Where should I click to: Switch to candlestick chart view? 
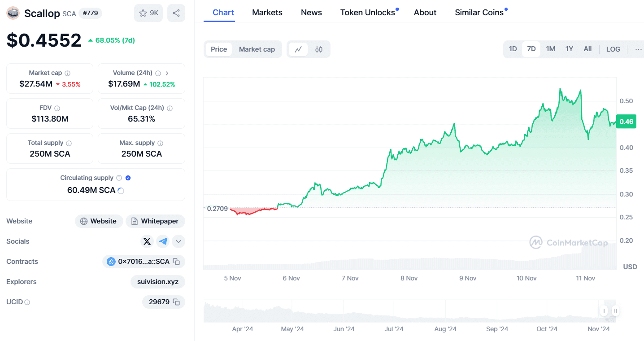(318, 49)
